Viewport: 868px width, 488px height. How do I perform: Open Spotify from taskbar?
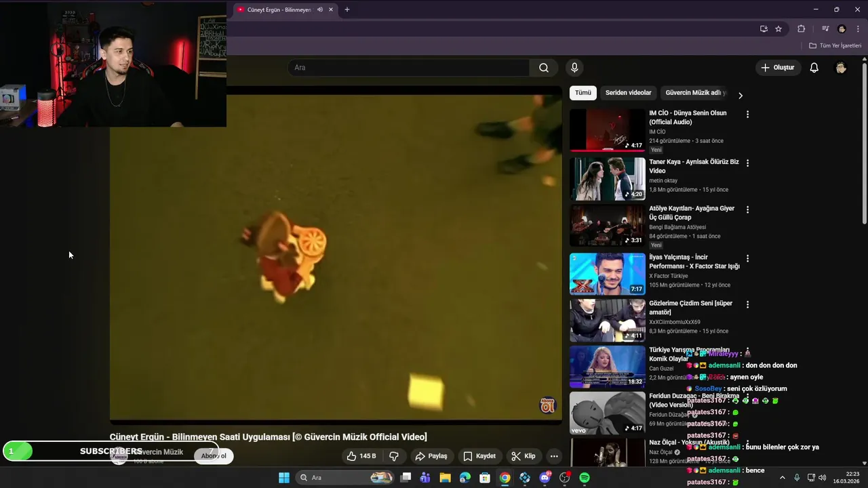[x=585, y=478]
